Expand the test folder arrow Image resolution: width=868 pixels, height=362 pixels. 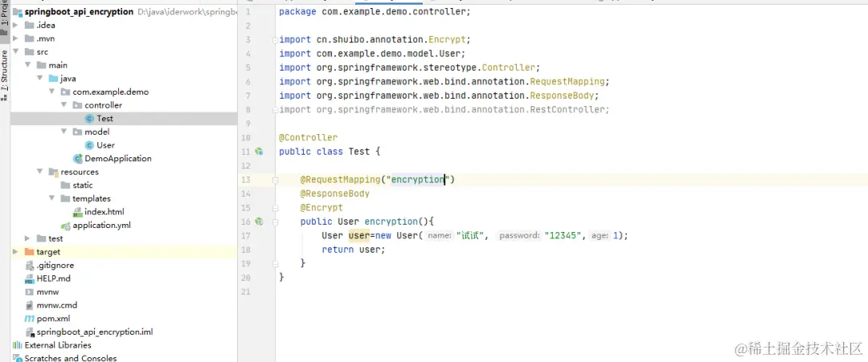point(27,238)
